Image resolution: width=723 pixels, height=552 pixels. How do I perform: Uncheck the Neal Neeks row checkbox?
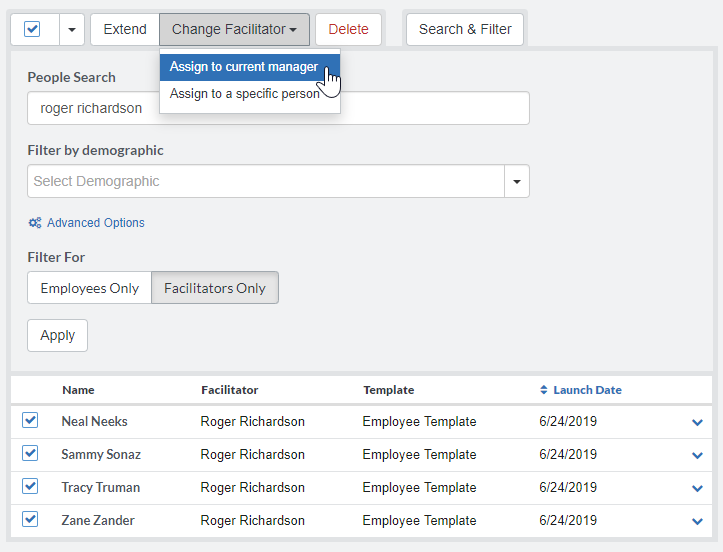point(30,420)
